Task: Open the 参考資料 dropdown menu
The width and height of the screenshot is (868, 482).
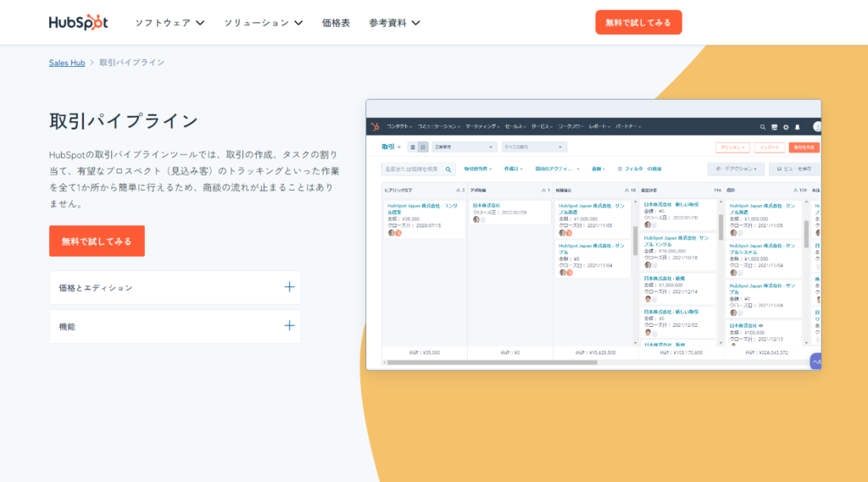Action: pyautogui.click(x=394, y=23)
